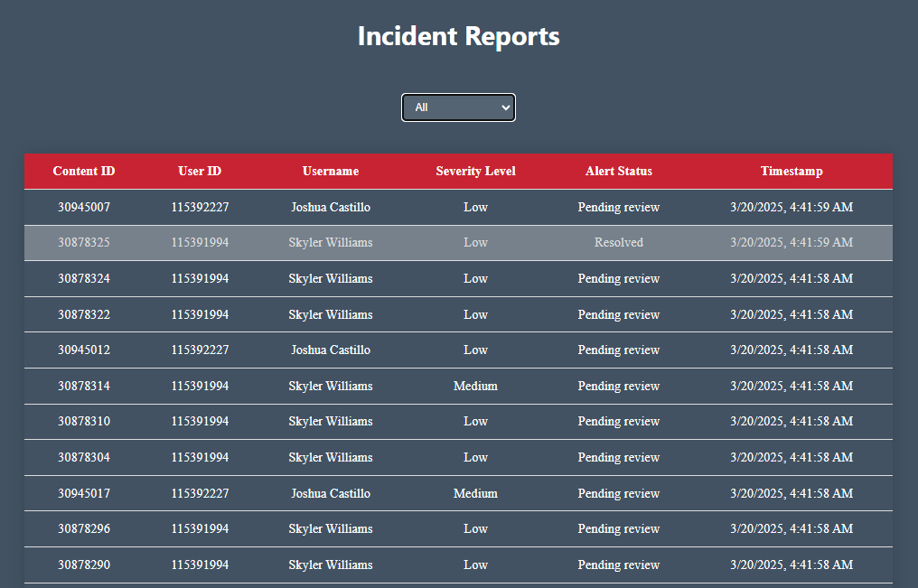Click the Resolved alert status cell
The width and height of the screenshot is (918, 588).
tap(619, 242)
